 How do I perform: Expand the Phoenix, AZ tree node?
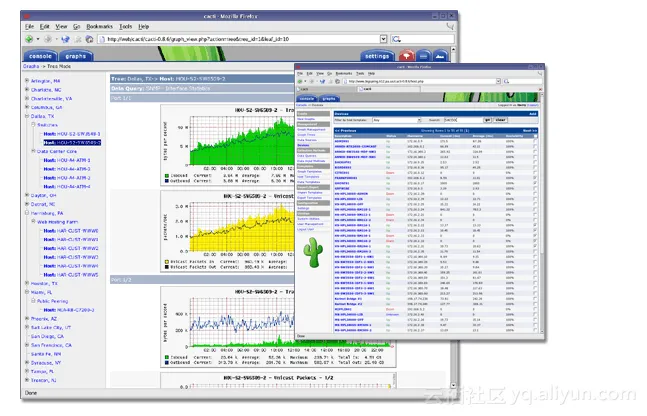click(27, 318)
